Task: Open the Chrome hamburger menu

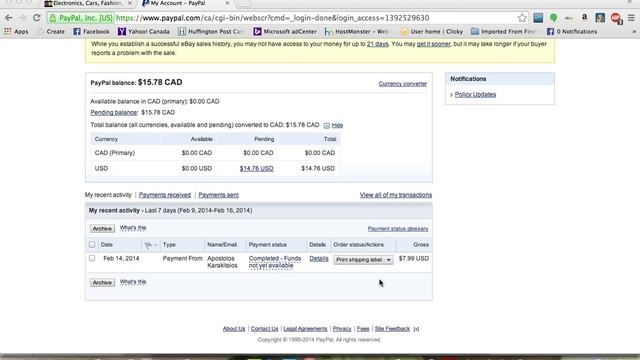Action: click(x=631, y=18)
